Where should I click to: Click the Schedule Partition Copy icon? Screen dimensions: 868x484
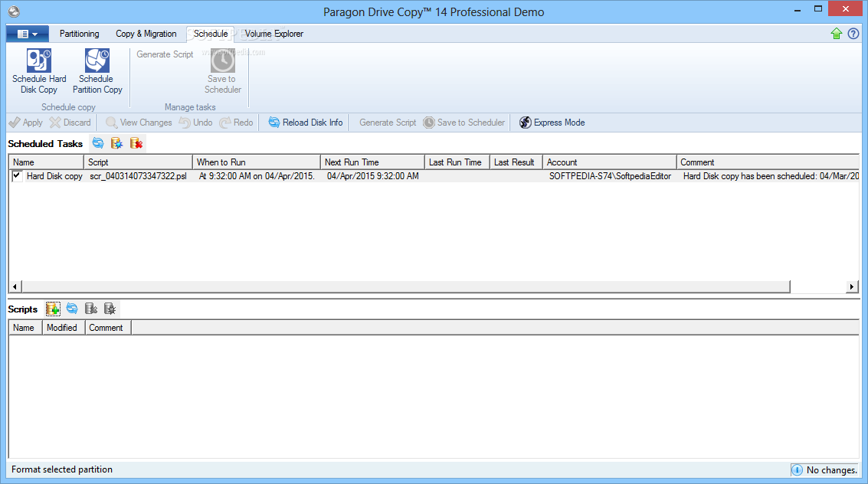point(97,60)
